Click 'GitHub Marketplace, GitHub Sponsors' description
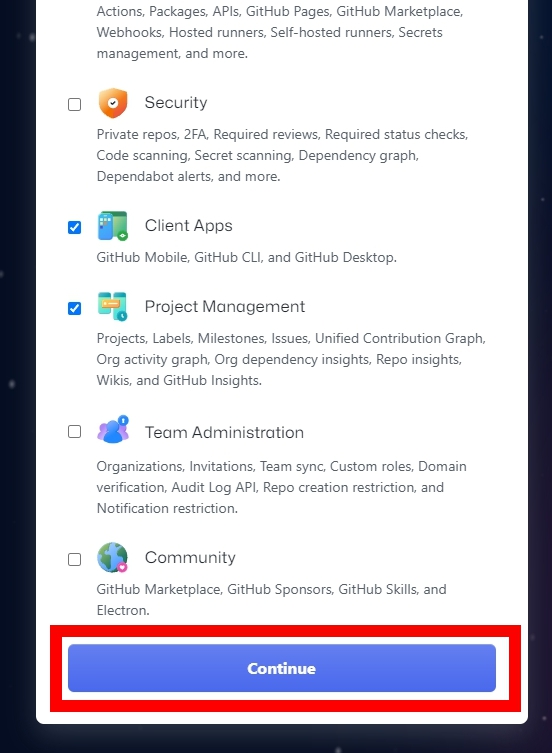This screenshot has width=552, height=753. 271,599
